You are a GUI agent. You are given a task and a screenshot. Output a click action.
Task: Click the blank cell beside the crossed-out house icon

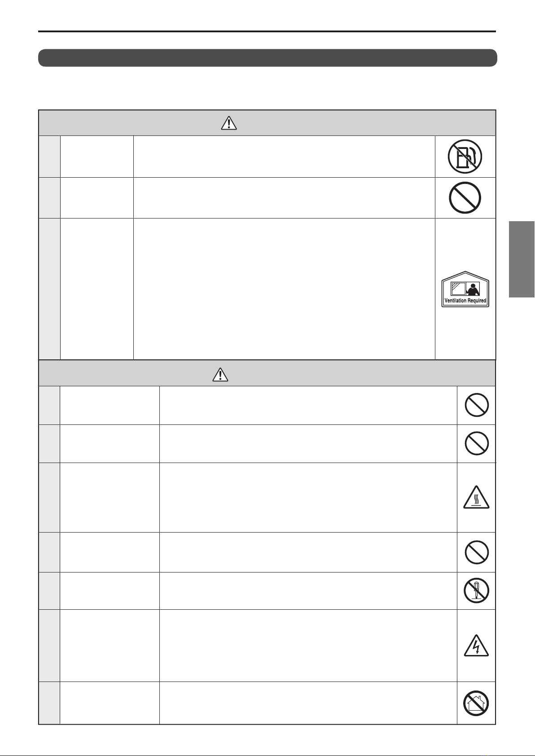tap(308, 703)
